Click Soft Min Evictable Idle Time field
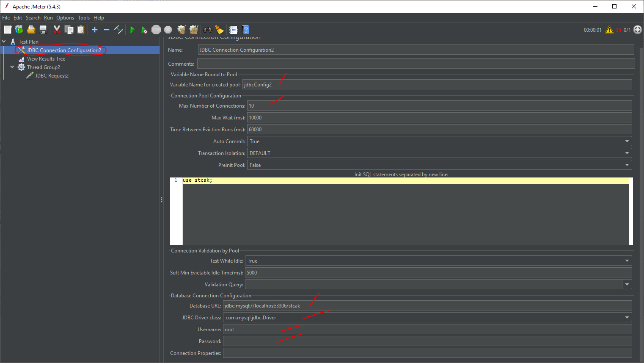 coord(438,273)
